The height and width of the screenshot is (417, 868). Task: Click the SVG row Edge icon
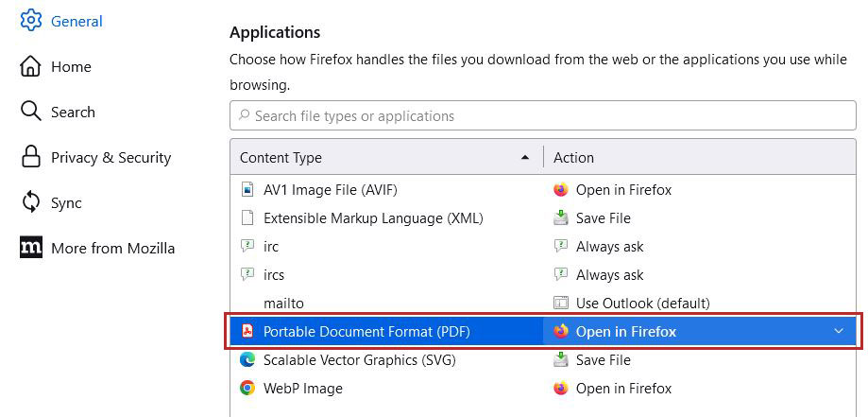click(x=247, y=359)
